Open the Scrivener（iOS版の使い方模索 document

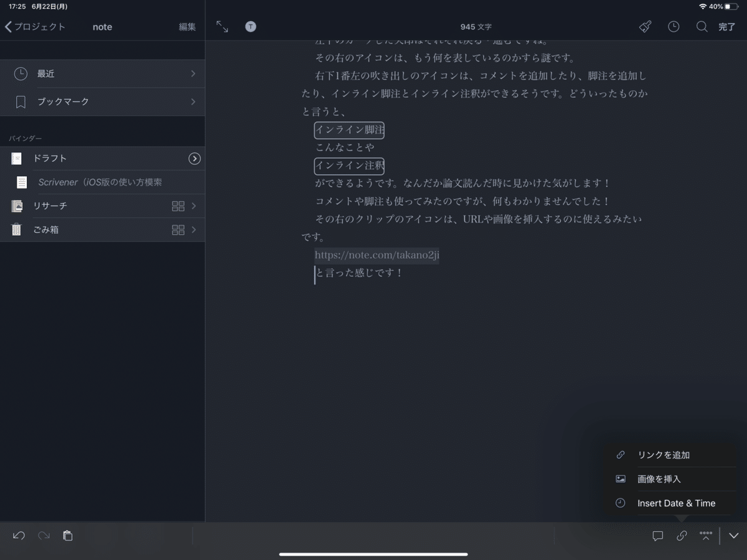coord(102,182)
